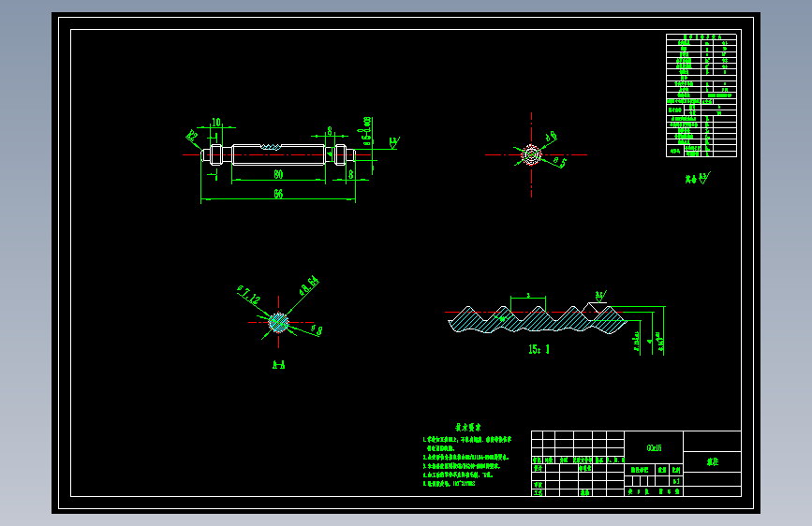Click the "R2" radius callout
This screenshot has width=812, height=526.
pos(192,136)
